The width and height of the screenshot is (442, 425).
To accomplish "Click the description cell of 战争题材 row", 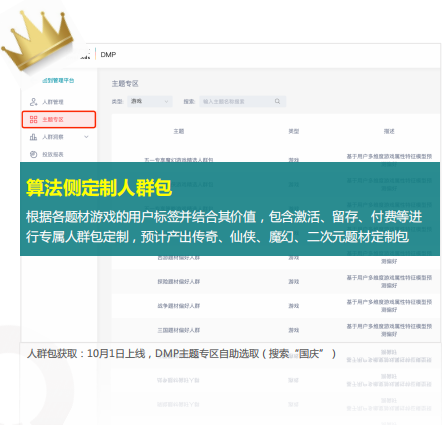I will tap(389, 306).
